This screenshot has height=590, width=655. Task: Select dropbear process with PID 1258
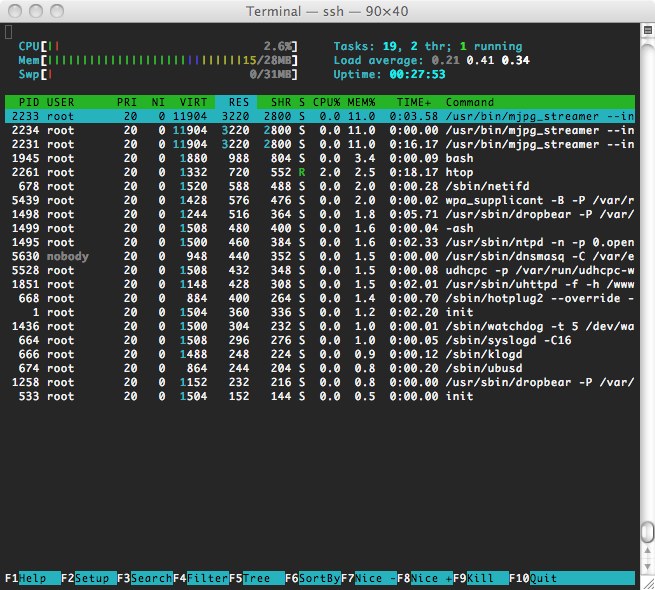click(320, 382)
